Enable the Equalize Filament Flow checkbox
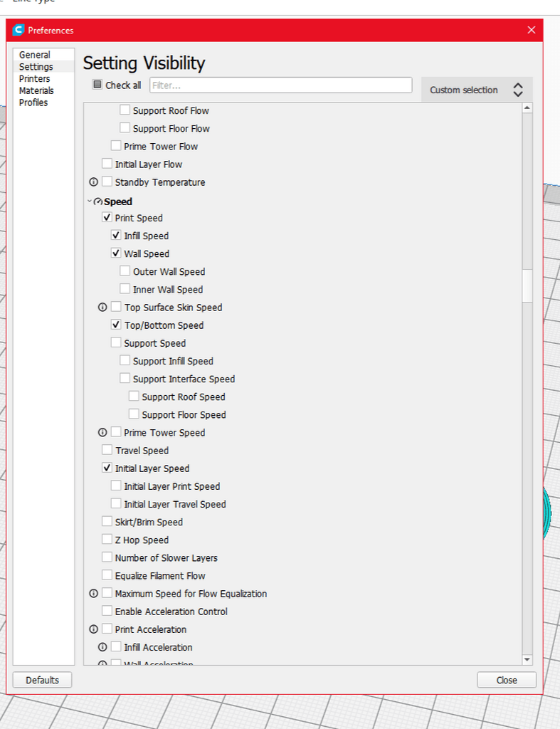This screenshot has width=560, height=729. 107,575
